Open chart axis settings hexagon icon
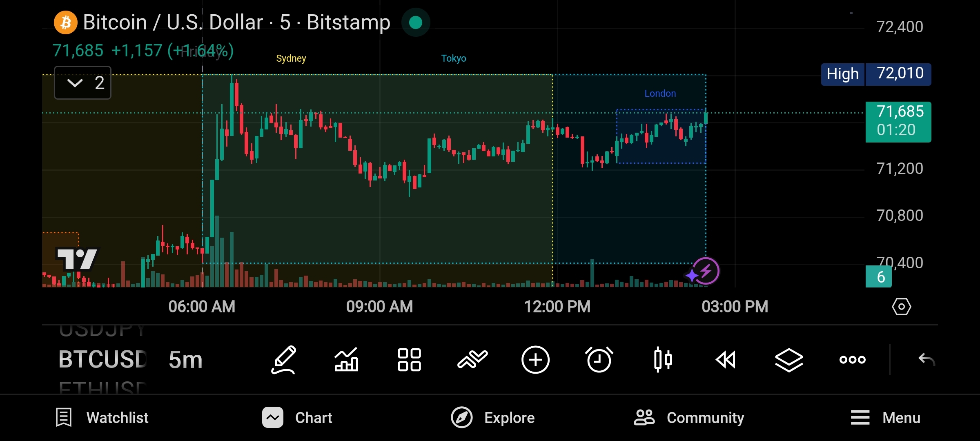 click(x=901, y=307)
